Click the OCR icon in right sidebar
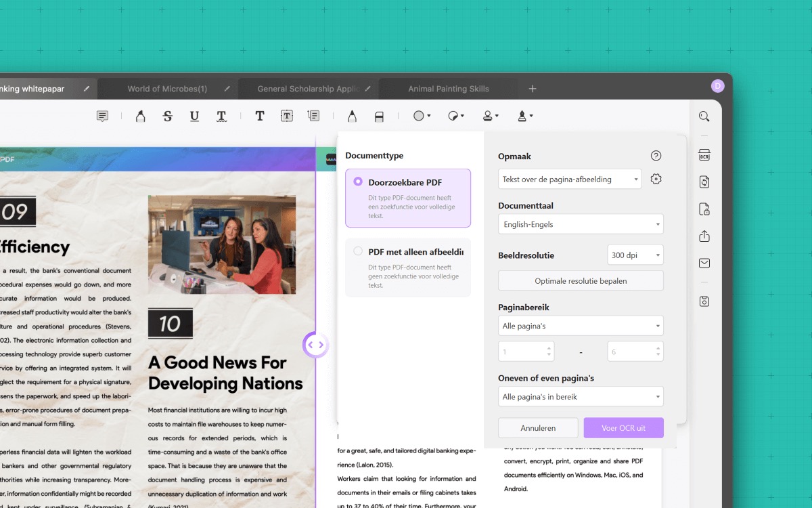The height and width of the screenshot is (508, 812). click(704, 155)
